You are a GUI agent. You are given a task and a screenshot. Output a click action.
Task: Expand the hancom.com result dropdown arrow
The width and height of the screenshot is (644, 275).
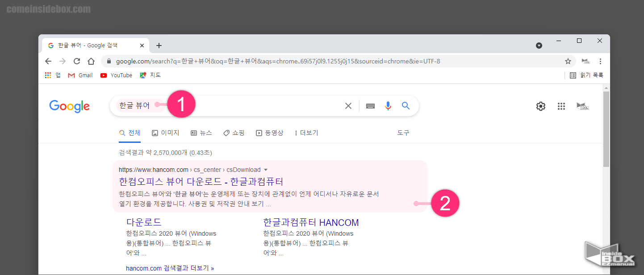(266, 170)
